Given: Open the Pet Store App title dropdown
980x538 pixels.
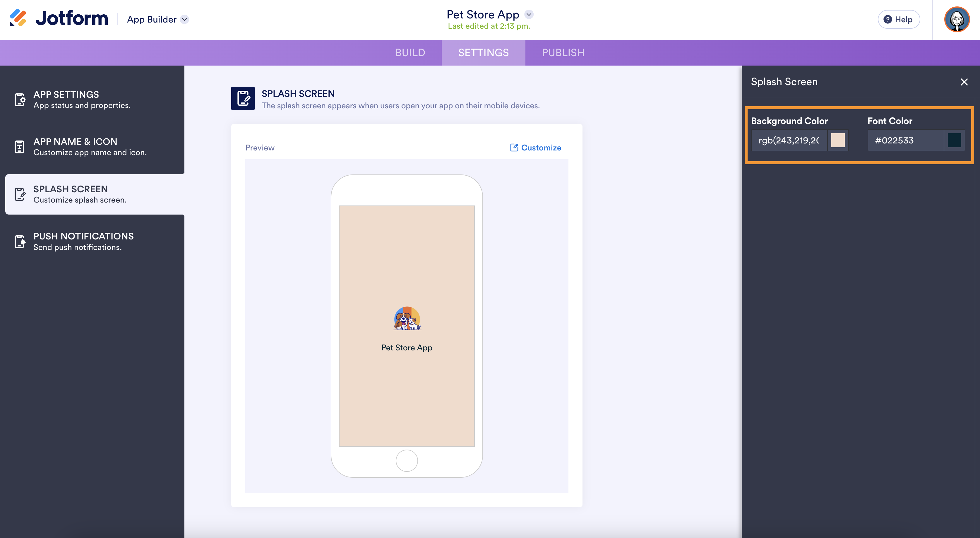Looking at the screenshot, I should 529,14.
